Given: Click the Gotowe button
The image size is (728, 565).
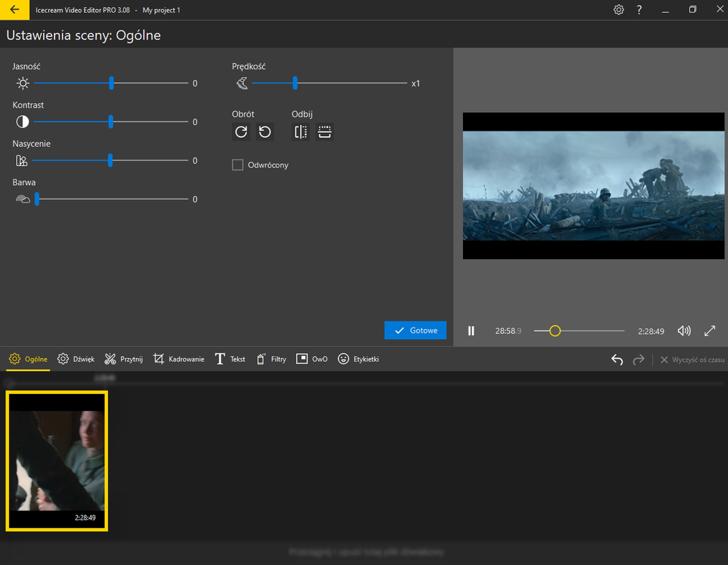Looking at the screenshot, I should coord(415,331).
